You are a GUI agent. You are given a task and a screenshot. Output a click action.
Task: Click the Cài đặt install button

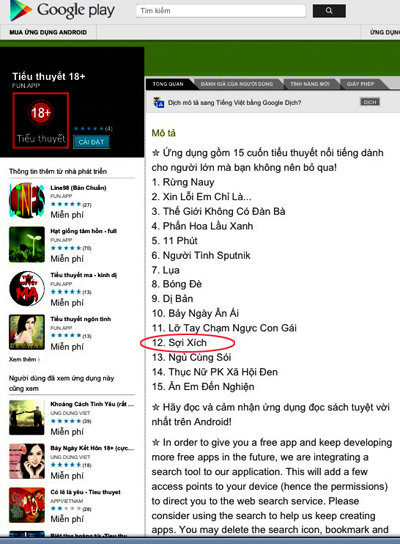91,142
